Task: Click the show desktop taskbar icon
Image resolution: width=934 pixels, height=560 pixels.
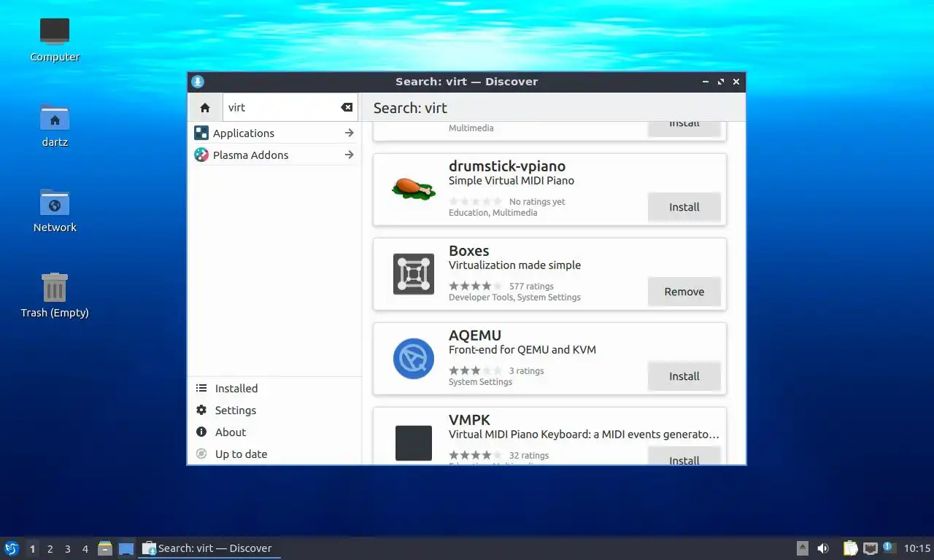Action: click(x=126, y=548)
